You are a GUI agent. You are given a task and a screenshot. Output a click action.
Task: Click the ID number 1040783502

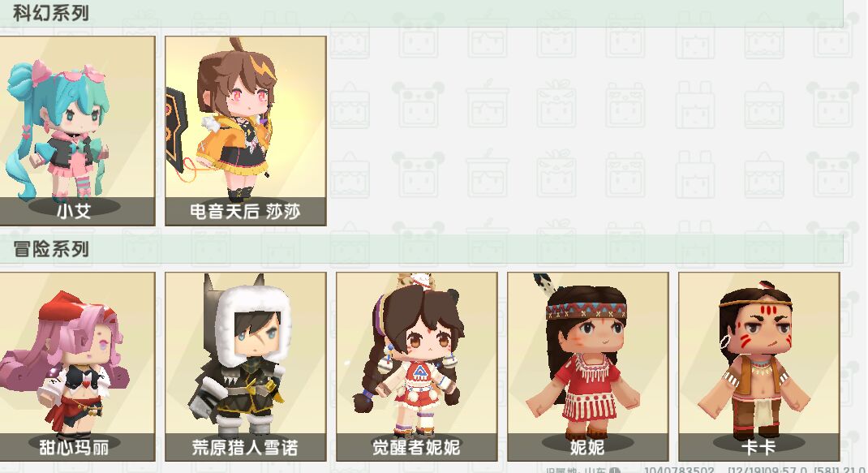coord(679,471)
